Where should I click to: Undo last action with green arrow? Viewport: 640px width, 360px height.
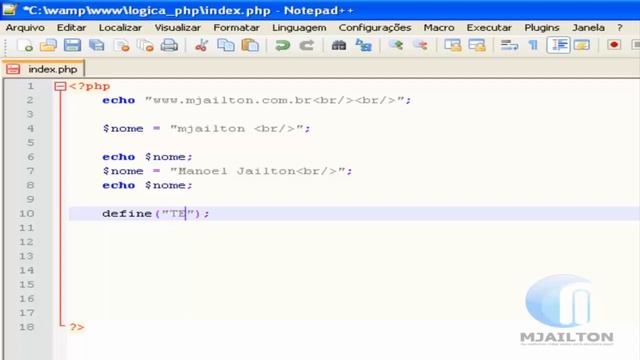pos(282,45)
